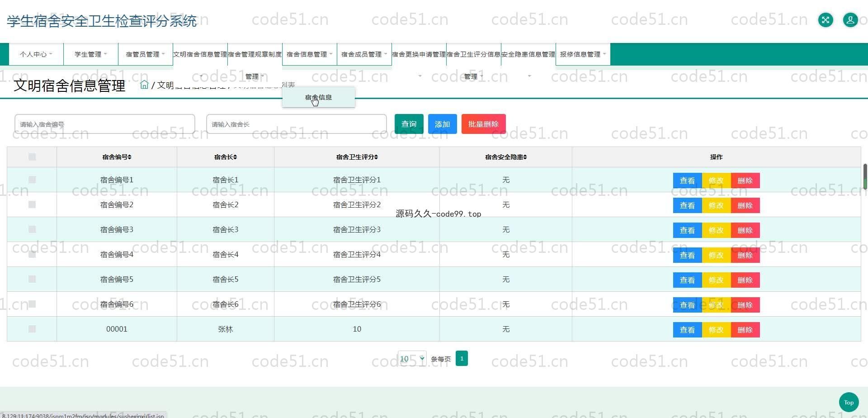Click 修改 for row 宿舍编号2
The width and height of the screenshot is (868, 418).
(717, 205)
